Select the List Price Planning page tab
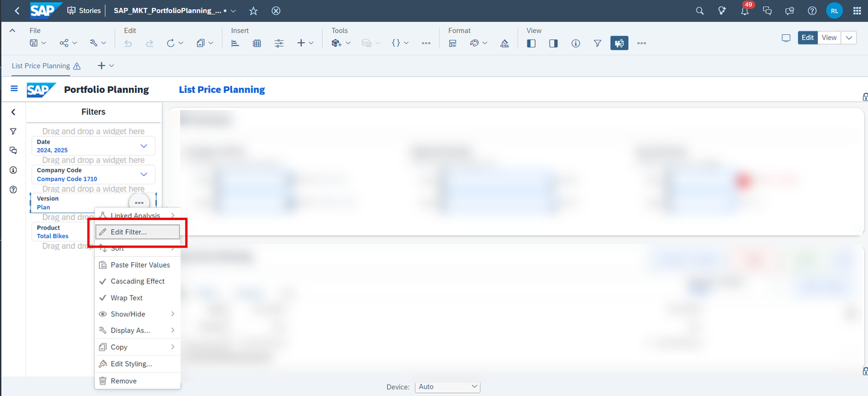 41,66
